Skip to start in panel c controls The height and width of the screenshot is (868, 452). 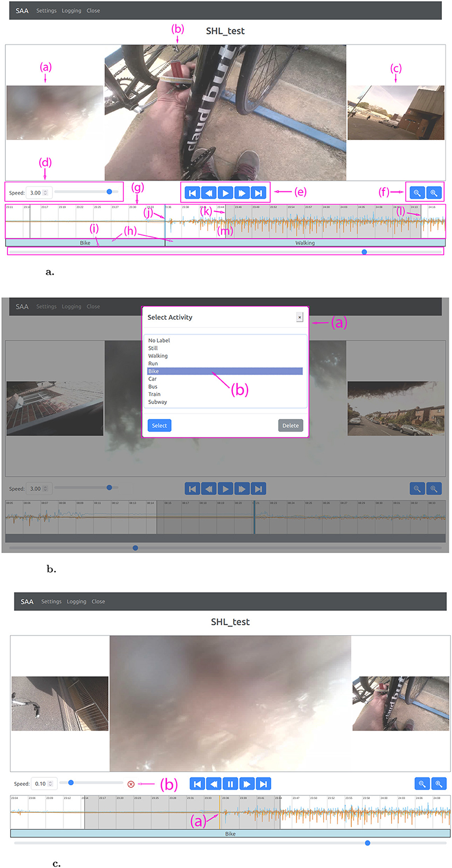point(197,784)
